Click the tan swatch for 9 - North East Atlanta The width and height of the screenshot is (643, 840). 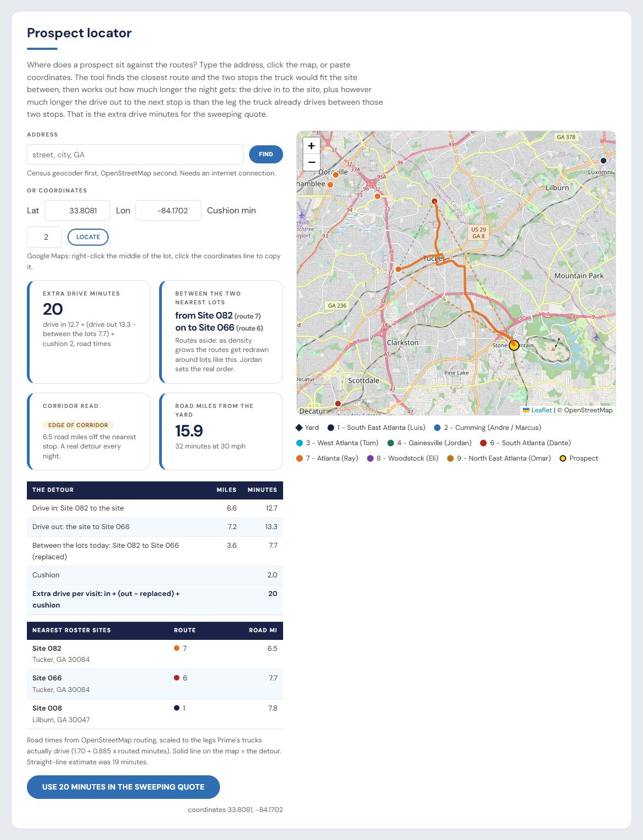click(450, 458)
